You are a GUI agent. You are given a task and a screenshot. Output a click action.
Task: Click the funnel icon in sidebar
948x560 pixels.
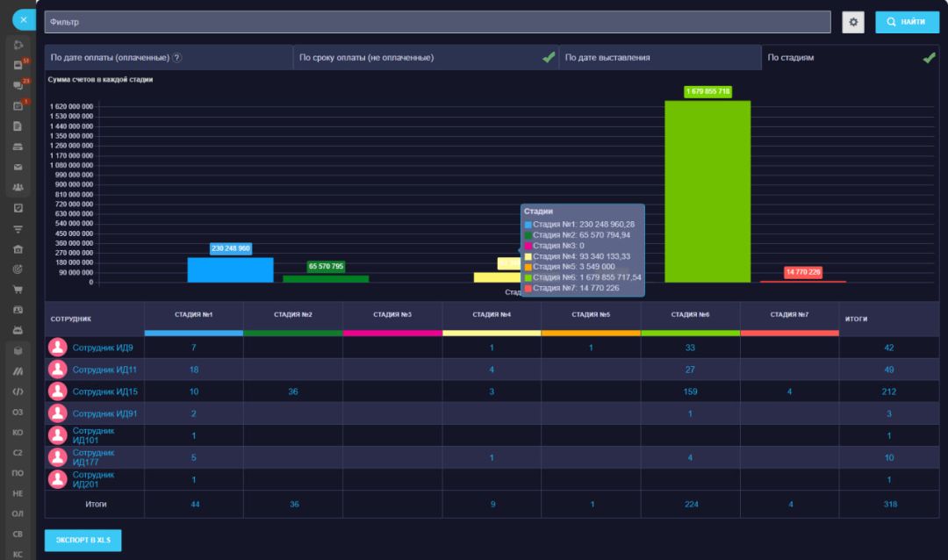pos(18,228)
